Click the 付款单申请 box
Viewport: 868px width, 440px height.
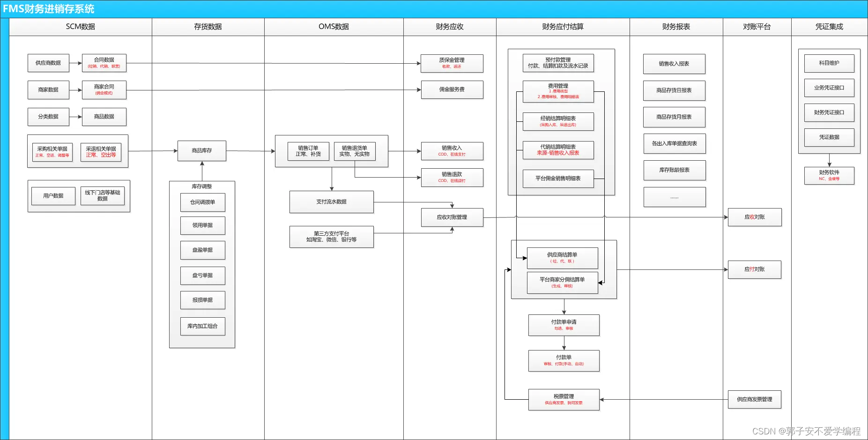(x=564, y=325)
